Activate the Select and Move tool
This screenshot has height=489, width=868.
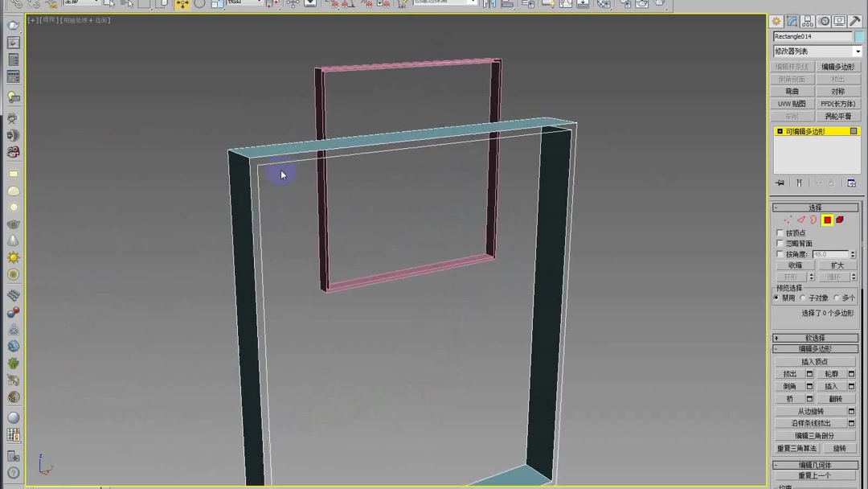(x=182, y=5)
